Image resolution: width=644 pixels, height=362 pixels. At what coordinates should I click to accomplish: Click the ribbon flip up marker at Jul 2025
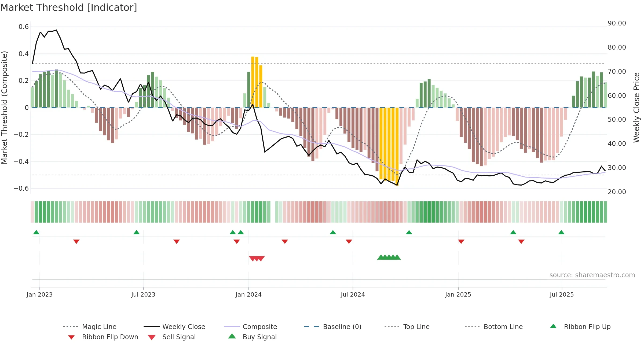(x=561, y=232)
